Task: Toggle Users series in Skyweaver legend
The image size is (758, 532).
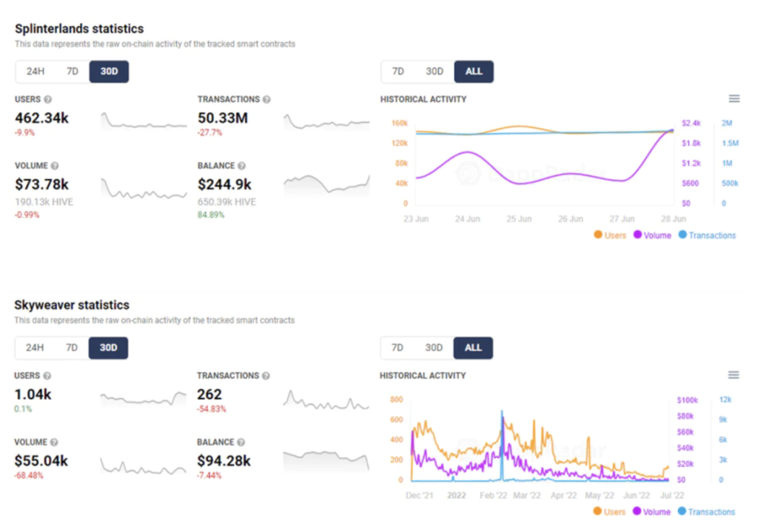Action: coord(609,512)
